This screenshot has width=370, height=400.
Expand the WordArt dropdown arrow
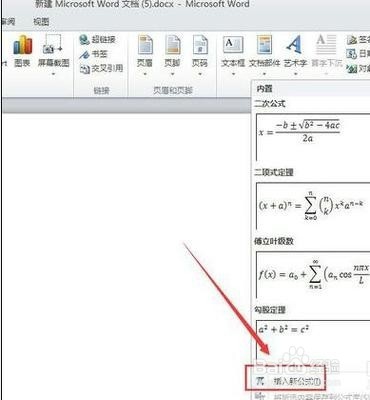[x=295, y=74]
